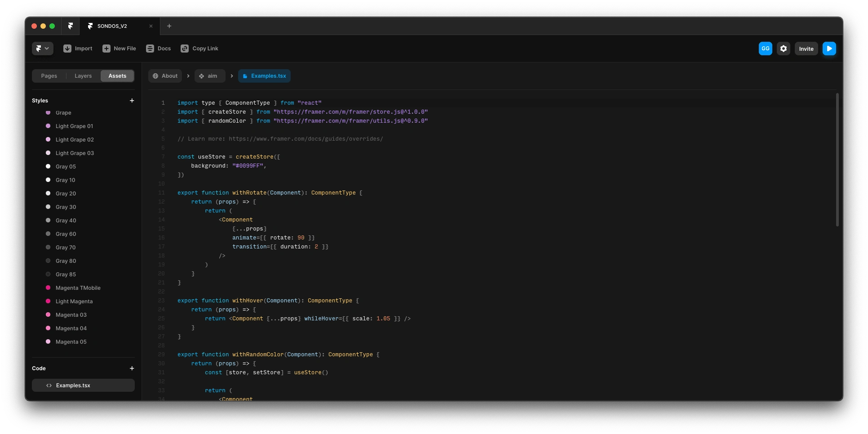Screen dimensions: 868x434
Task: Click the Import icon in the toolbar
Action: (67, 49)
